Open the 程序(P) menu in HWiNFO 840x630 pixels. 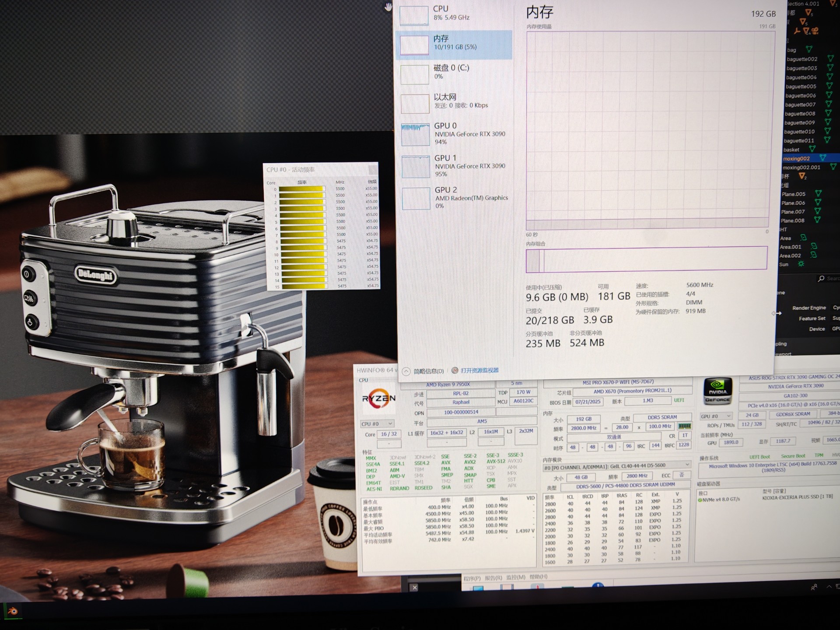472,578
